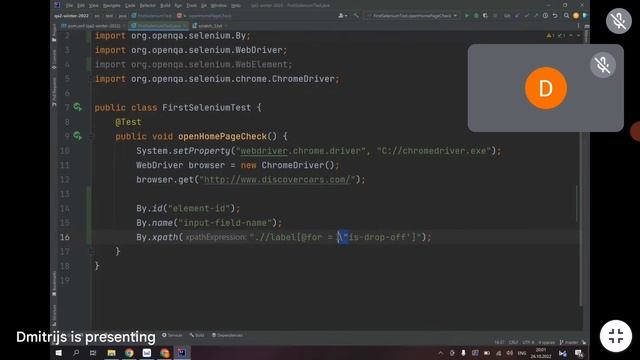Click the muted mic icon on D's tile

click(602, 65)
